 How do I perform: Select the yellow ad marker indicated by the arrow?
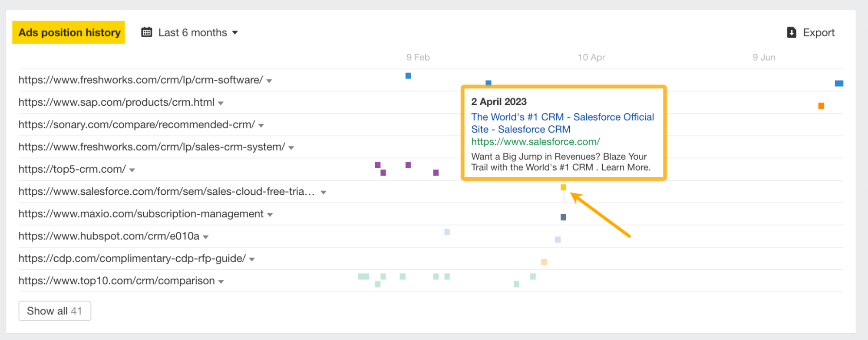(x=563, y=187)
